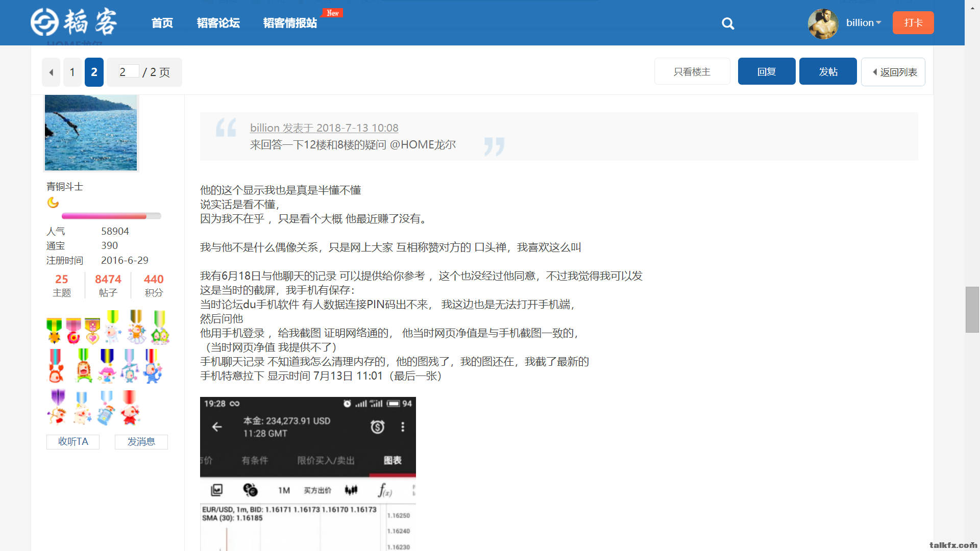Click the blue dancer medal
This screenshot has height=551, width=980.
pos(130,365)
